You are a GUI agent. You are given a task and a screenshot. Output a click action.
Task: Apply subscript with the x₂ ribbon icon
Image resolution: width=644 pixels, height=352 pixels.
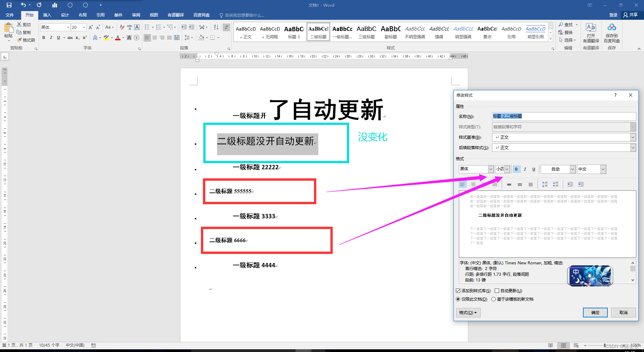coord(77,38)
